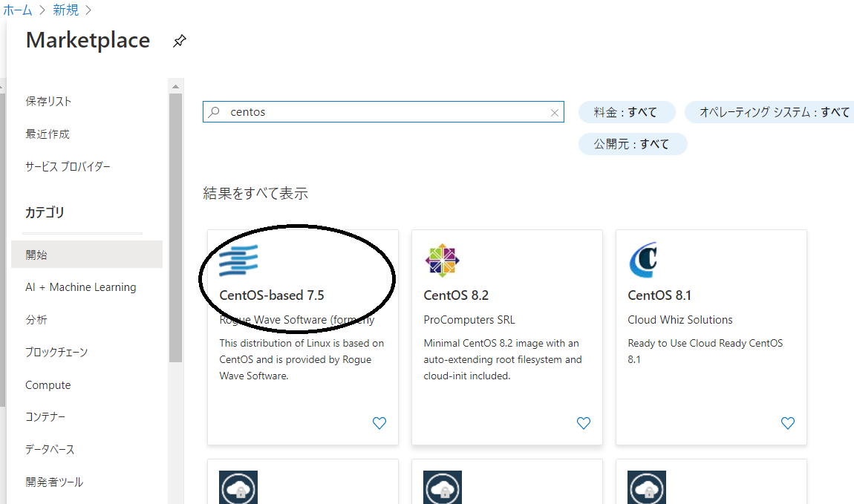Click the Rogue Wave Software publisher text
Screen dimensions: 854x504
(x=297, y=320)
